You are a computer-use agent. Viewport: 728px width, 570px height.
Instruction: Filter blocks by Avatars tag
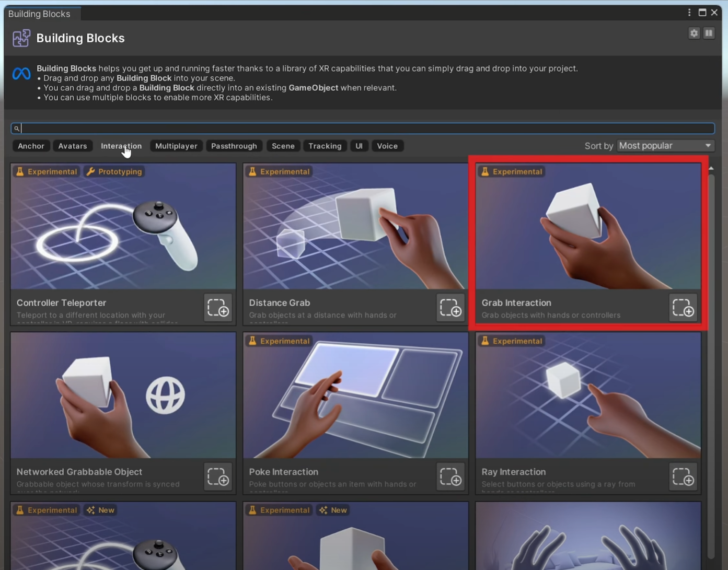tap(73, 146)
